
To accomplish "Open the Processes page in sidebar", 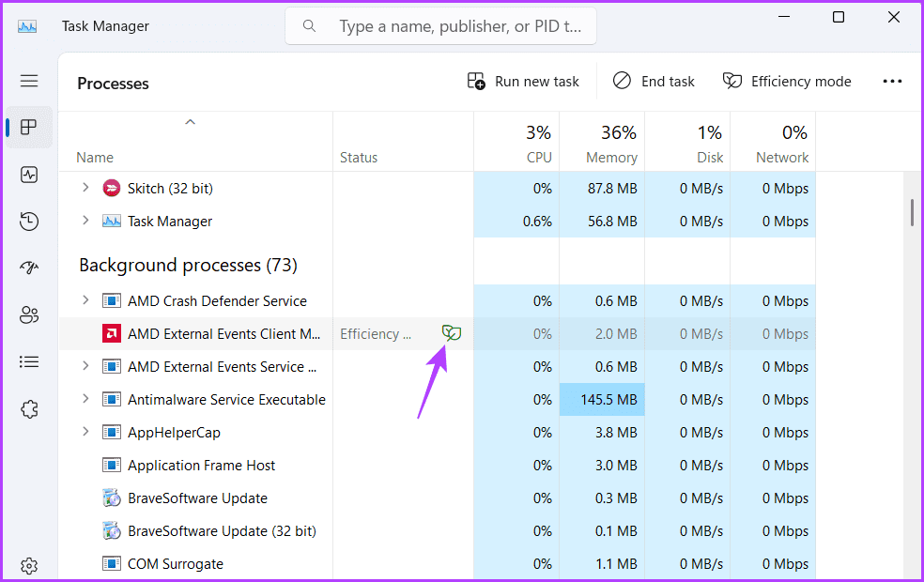I will click(x=29, y=128).
